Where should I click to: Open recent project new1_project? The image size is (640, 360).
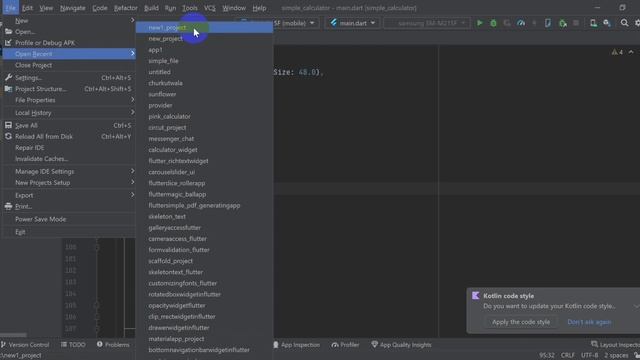click(204, 27)
